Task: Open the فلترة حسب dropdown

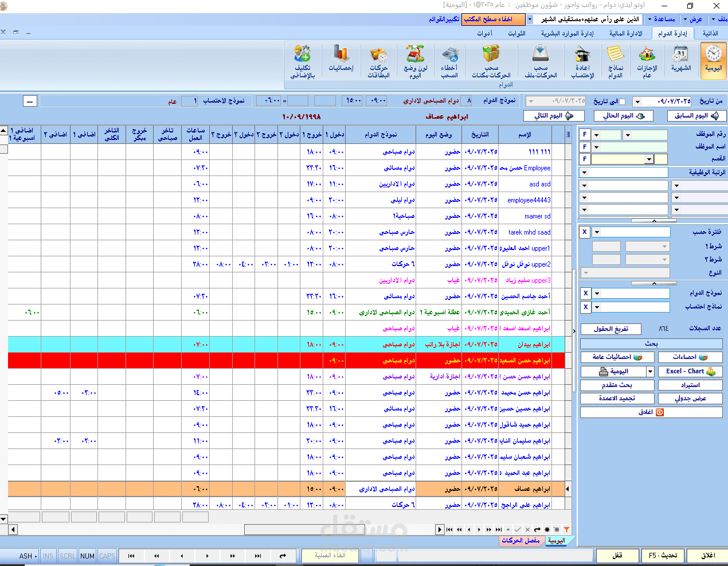Action: [597, 232]
